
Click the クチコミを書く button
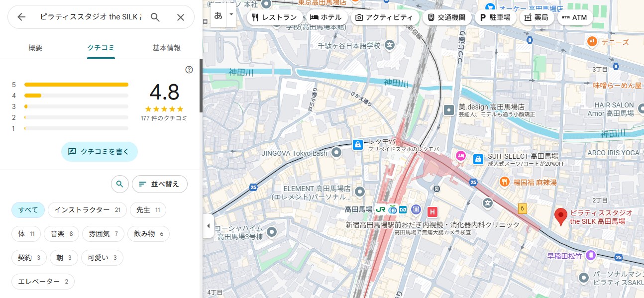point(99,152)
